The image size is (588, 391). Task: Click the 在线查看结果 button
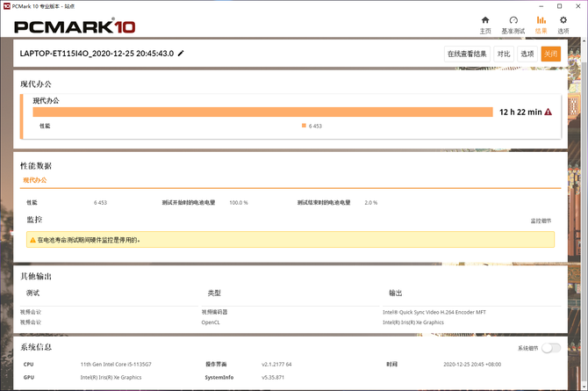(467, 54)
